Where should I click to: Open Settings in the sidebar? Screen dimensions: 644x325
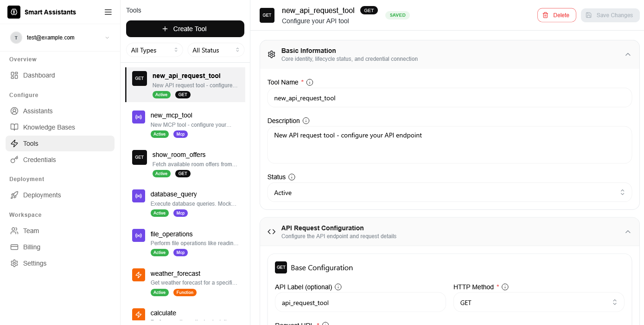[x=60, y=263]
